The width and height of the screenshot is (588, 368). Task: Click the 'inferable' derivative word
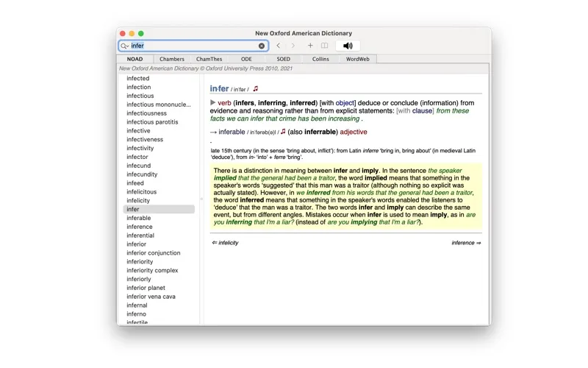[x=232, y=132]
